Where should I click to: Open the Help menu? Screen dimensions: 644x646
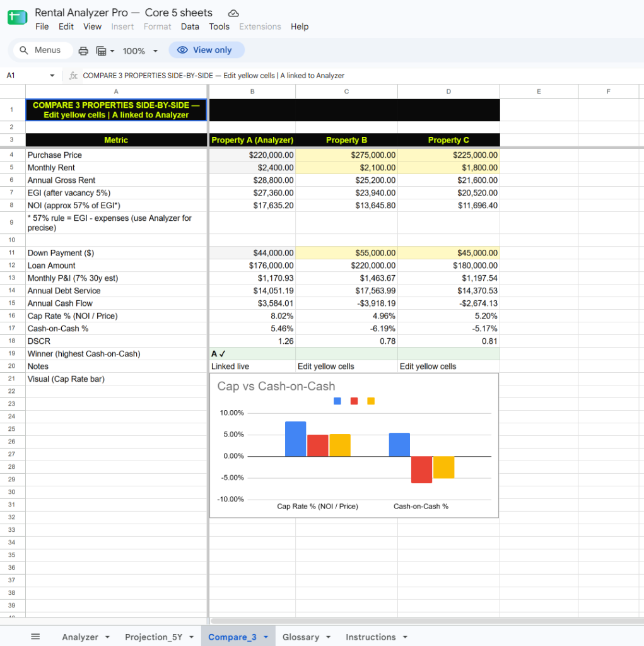(x=300, y=26)
